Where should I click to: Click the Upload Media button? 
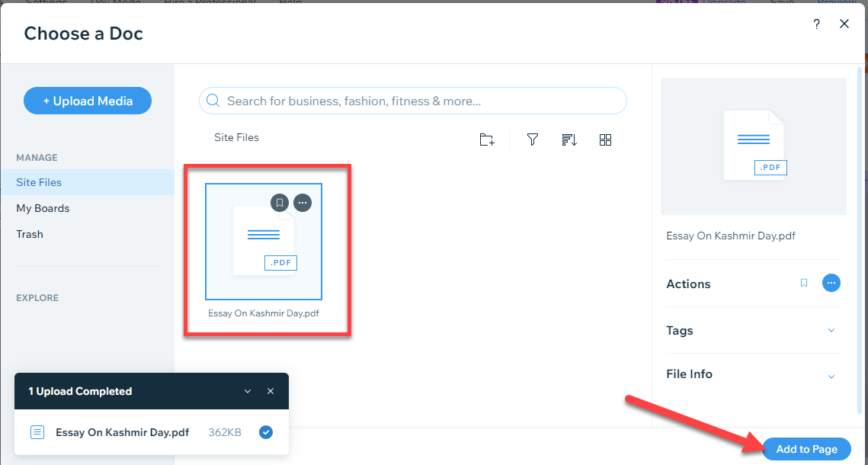87,100
